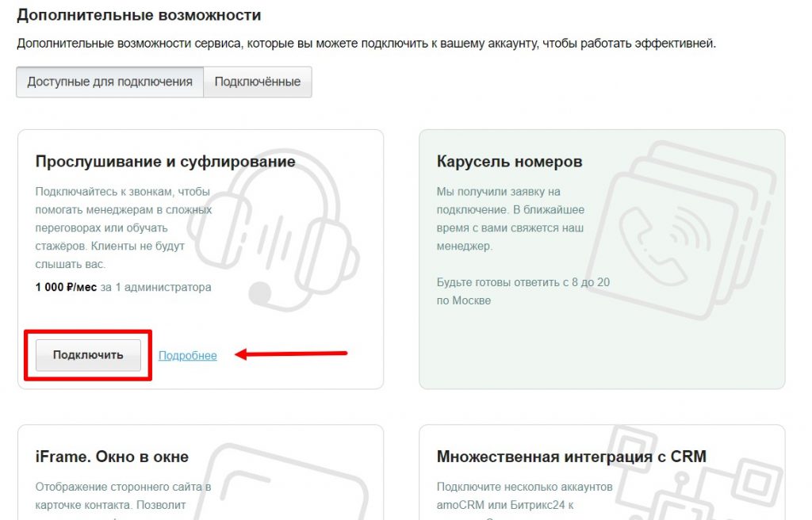This screenshot has width=812, height=520.
Task: Select the Прослушивание и суфлирование card title
Action: (x=165, y=162)
